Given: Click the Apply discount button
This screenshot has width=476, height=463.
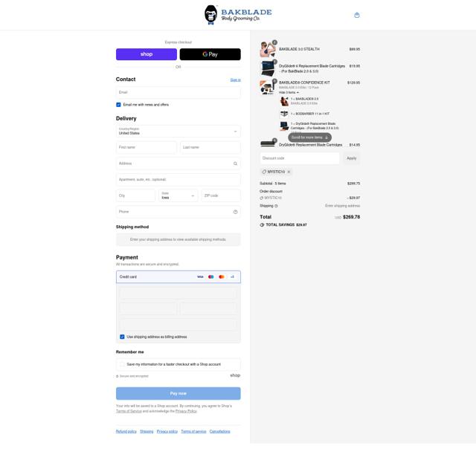Looking at the screenshot, I should (x=352, y=158).
